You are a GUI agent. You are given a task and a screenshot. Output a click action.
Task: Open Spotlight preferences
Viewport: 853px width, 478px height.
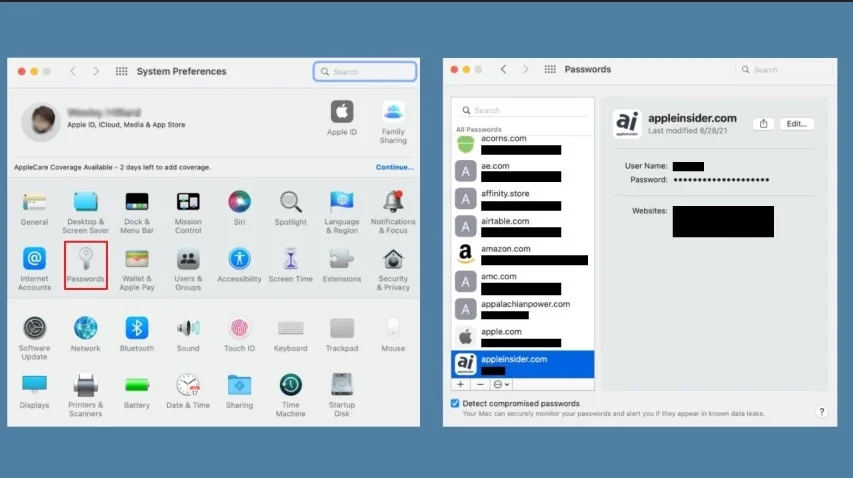click(290, 208)
